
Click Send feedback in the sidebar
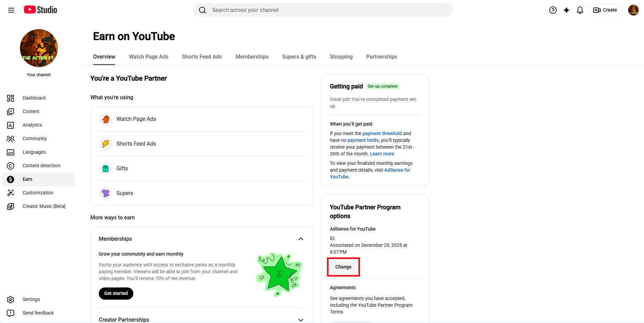(38, 313)
